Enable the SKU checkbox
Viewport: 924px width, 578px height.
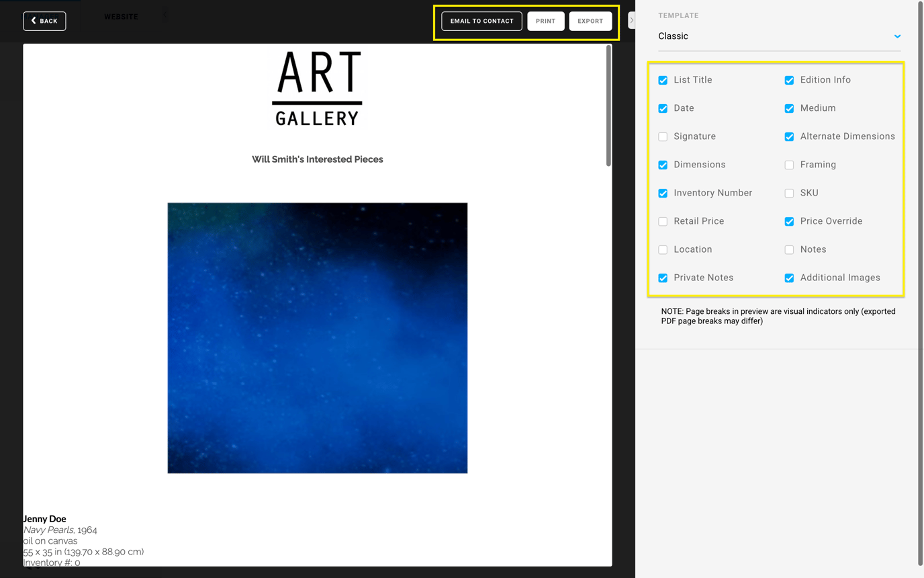coord(789,193)
